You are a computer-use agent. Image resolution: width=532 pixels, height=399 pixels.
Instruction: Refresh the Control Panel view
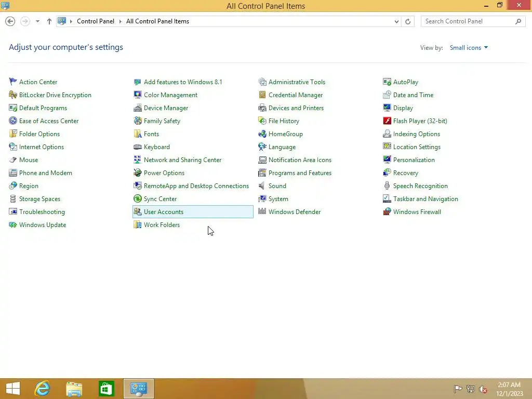(408, 21)
